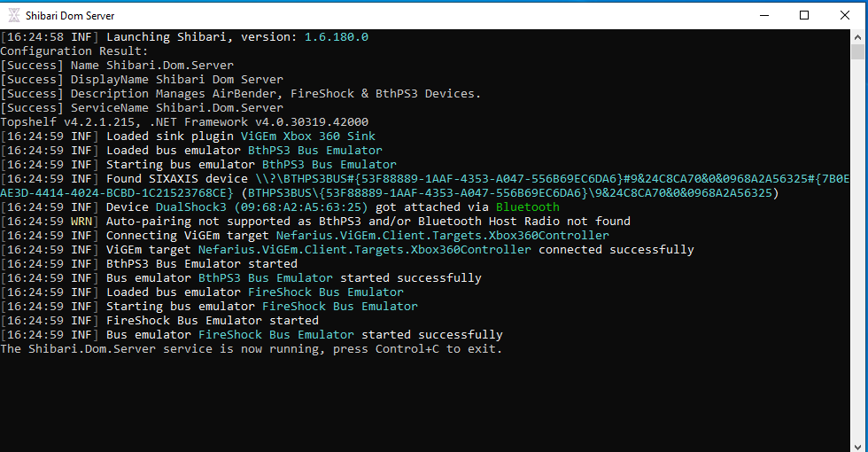Maximize the Shibari Dom Server console window
This screenshot has height=452, width=868.
pyautogui.click(x=804, y=15)
